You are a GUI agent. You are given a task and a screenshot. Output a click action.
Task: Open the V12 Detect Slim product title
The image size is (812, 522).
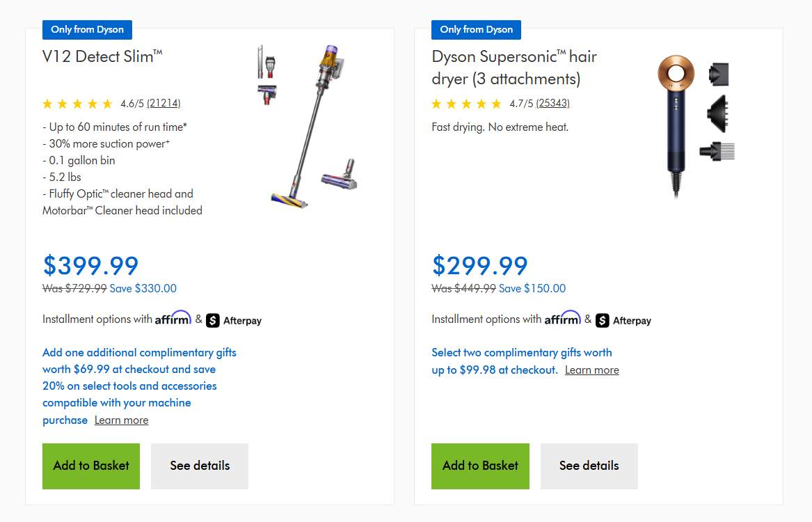point(102,56)
